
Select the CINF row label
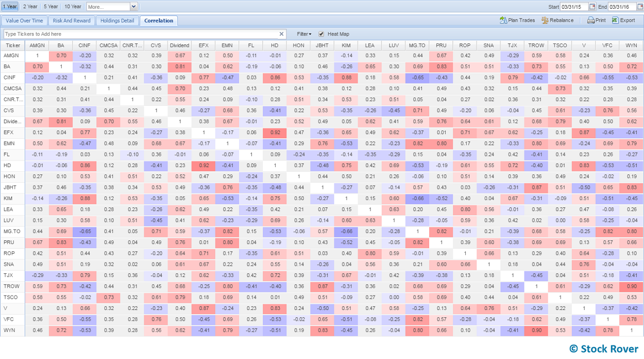point(12,77)
